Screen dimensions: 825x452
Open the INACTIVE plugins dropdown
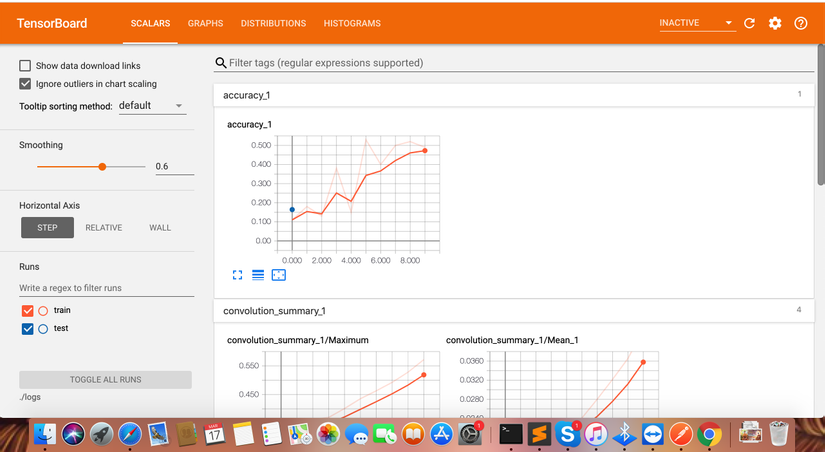click(x=697, y=23)
